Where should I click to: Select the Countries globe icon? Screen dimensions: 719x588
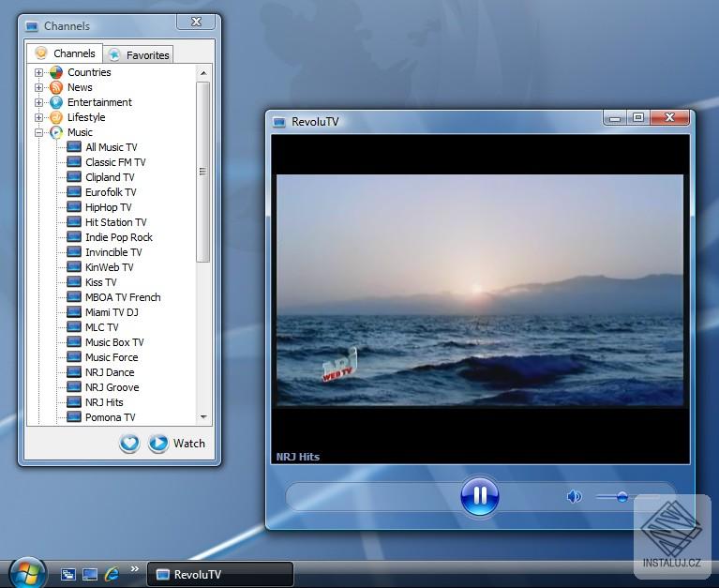click(56, 72)
